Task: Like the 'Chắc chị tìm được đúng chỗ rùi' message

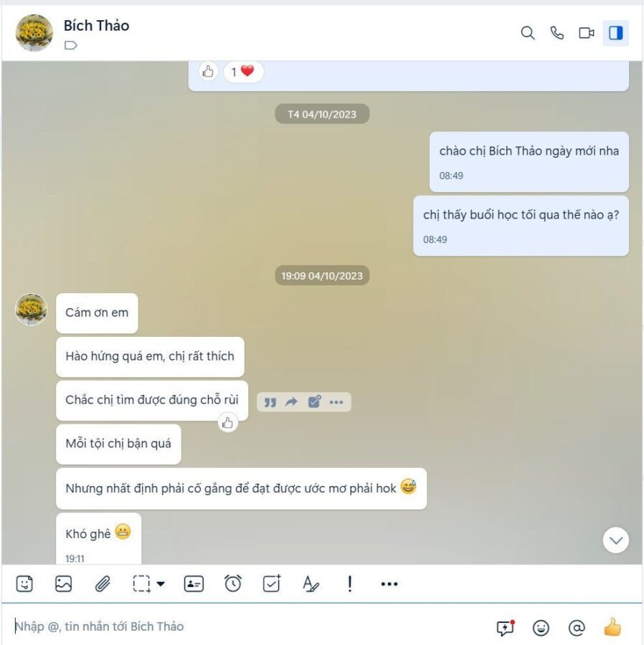Action: [227, 423]
